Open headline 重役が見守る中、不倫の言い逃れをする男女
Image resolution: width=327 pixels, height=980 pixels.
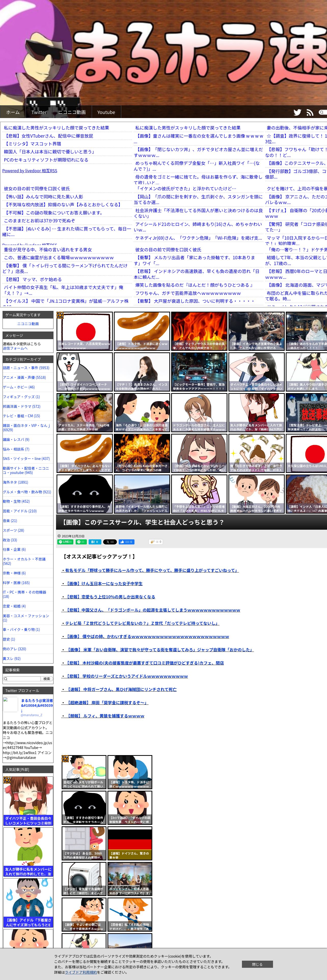pos(48,250)
